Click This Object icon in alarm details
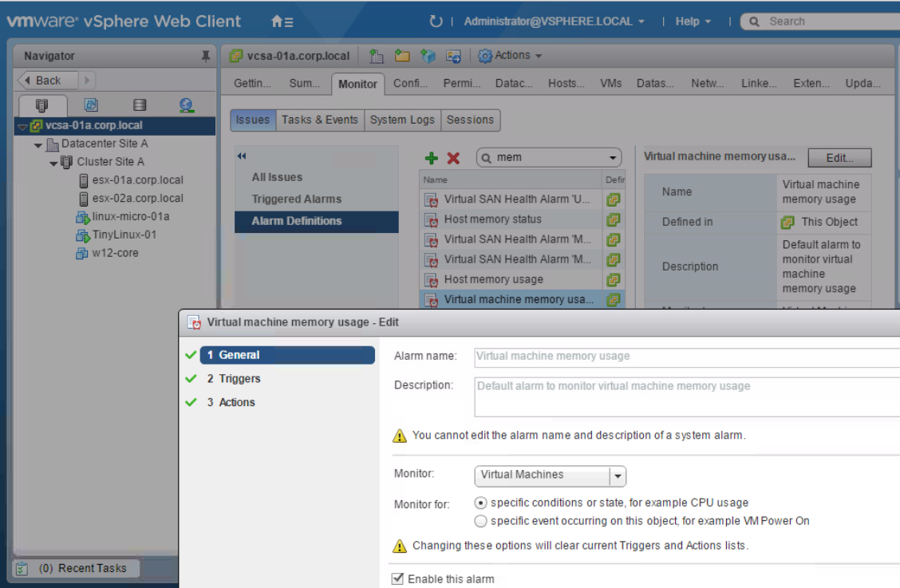The height and width of the screenshot is (588, 900). [x=787, y=223]
